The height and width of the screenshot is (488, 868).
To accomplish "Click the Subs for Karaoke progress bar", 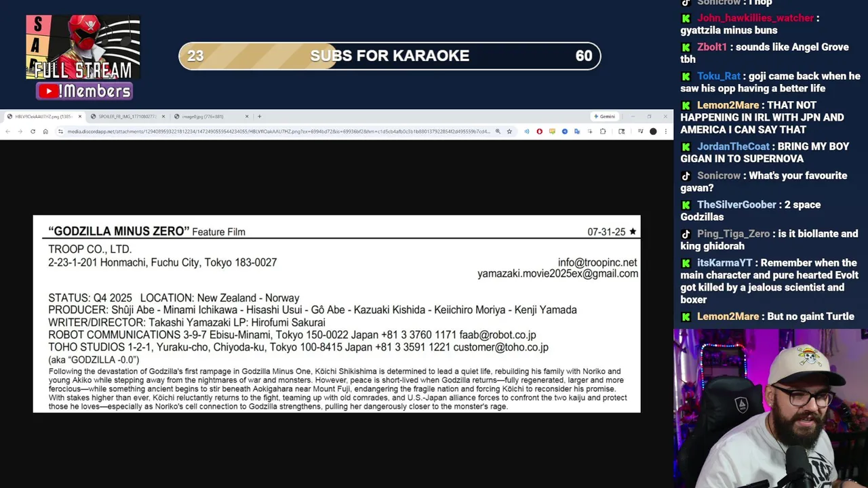I will pyautogui.click(x=389, y=56).
